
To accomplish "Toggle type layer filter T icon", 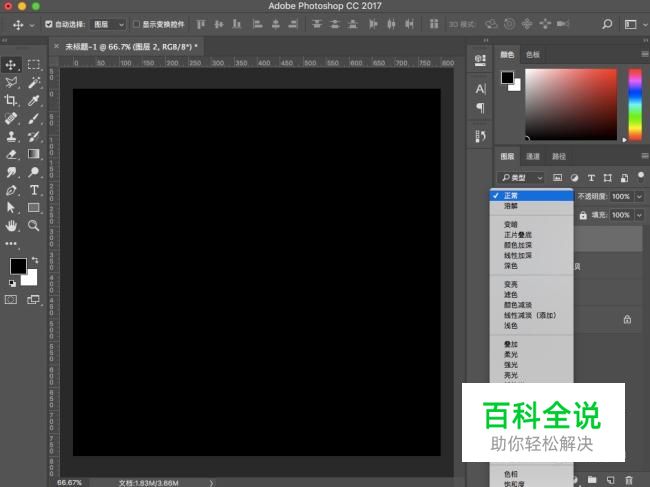I will coord(591,178).
